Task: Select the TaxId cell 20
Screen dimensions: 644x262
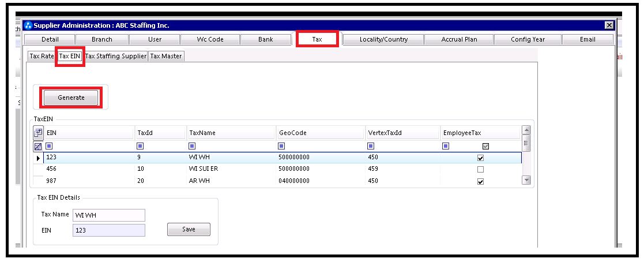Action: pos(161,181)
